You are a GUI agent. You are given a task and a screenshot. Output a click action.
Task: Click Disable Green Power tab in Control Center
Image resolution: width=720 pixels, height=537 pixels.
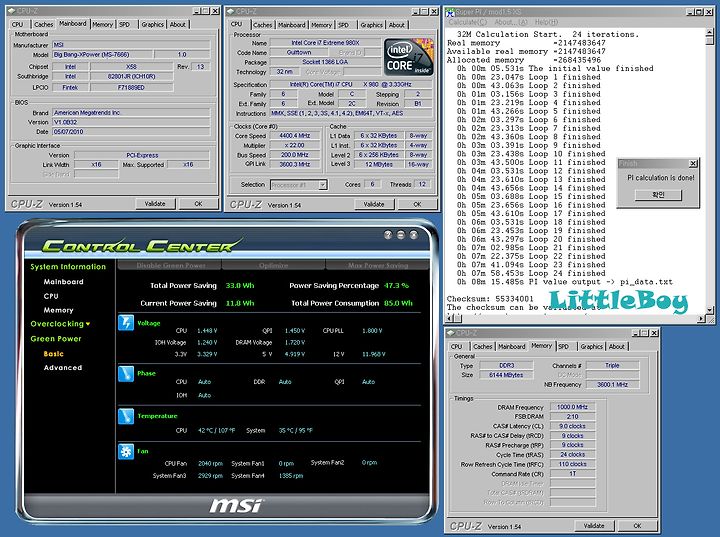(170, 265)
